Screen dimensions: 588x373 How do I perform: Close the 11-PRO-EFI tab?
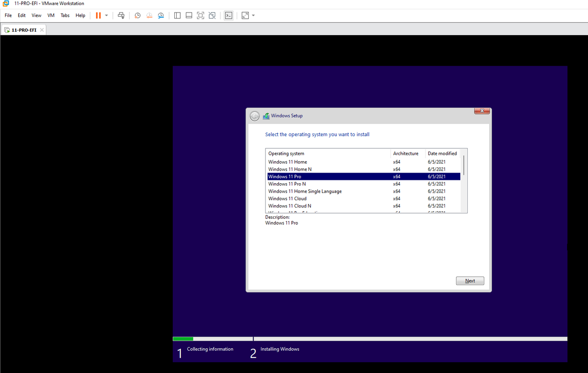[x=41, y=30]
